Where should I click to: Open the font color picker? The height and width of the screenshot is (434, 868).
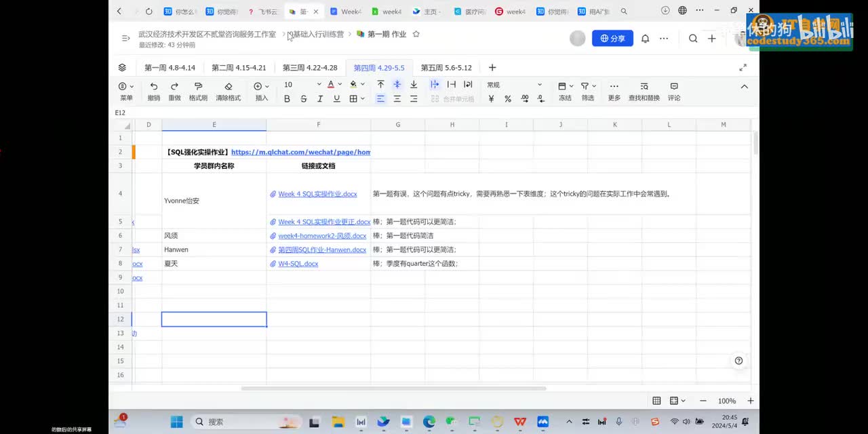click(334, 85)
